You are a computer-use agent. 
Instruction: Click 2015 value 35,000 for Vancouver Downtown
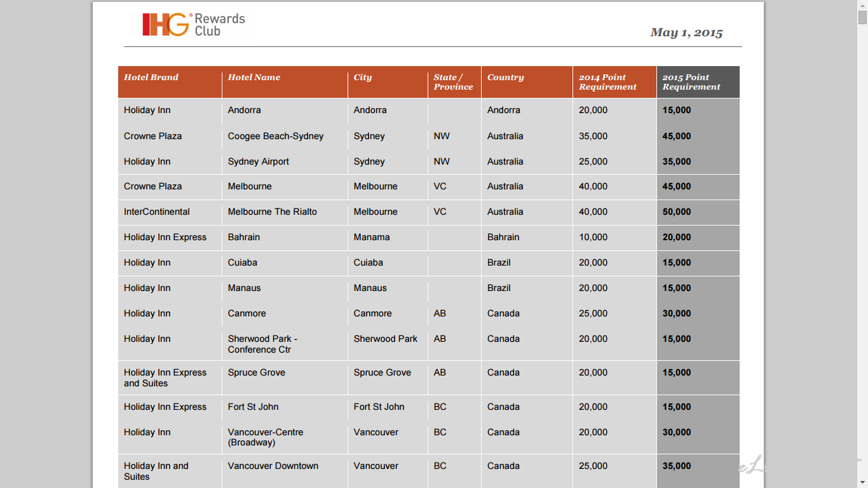pyautogui.click(x=677, y=466)
